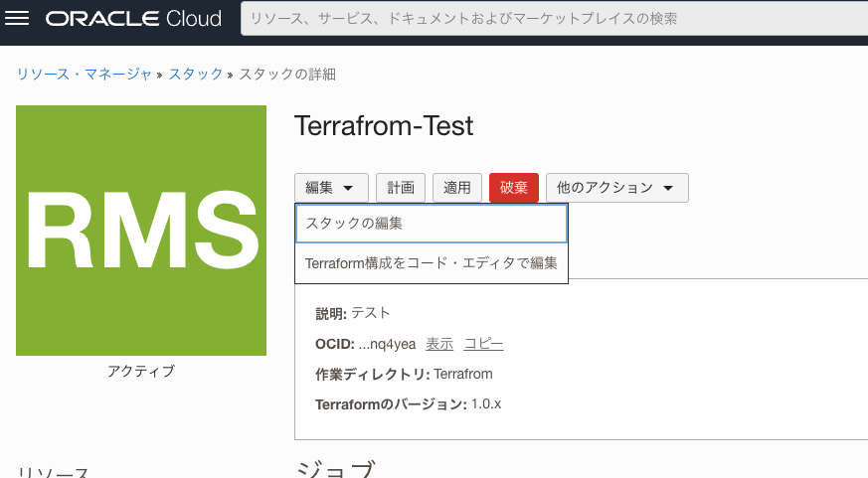Screen dimensions: 868x478
Task: Open the hamburger navigation menu
Action: [x=17, y=18]
